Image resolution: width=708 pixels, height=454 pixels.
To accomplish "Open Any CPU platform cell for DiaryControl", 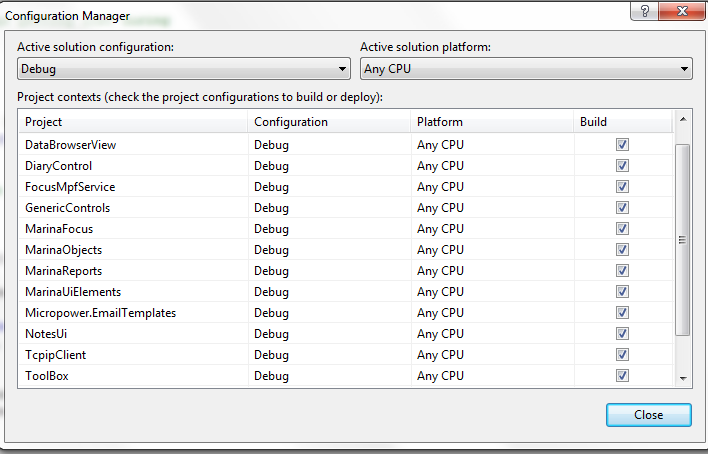I will tap(493, 166).
